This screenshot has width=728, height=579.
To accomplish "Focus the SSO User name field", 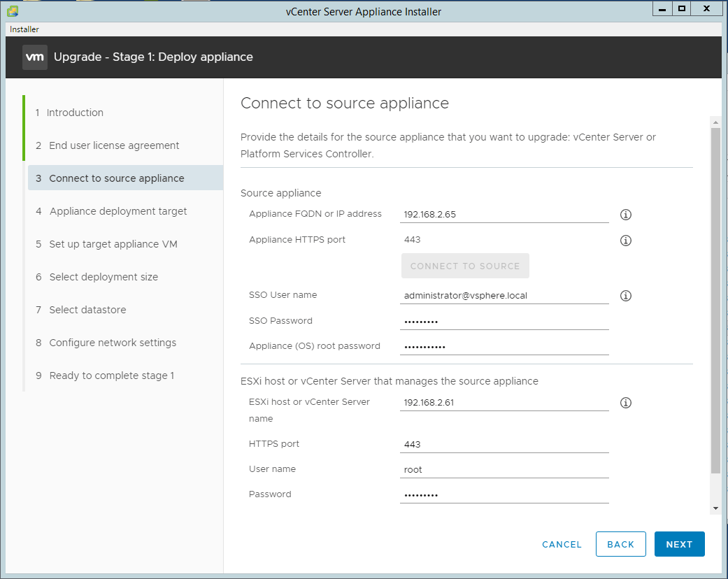I will 504,296.
